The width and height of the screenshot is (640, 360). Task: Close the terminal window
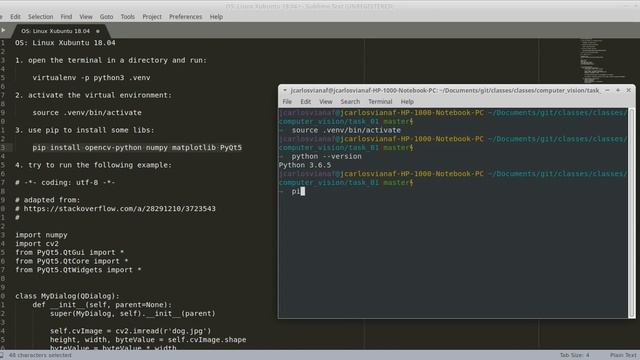pos(629,90)
